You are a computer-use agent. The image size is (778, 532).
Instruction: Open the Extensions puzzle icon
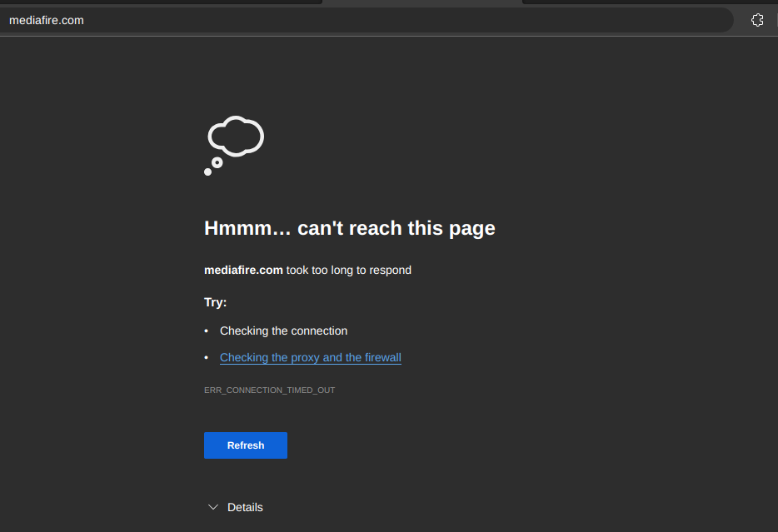pos(757,20)
